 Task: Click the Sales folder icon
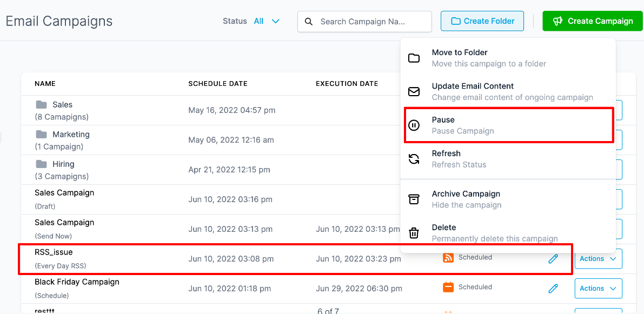coord(41,105)
